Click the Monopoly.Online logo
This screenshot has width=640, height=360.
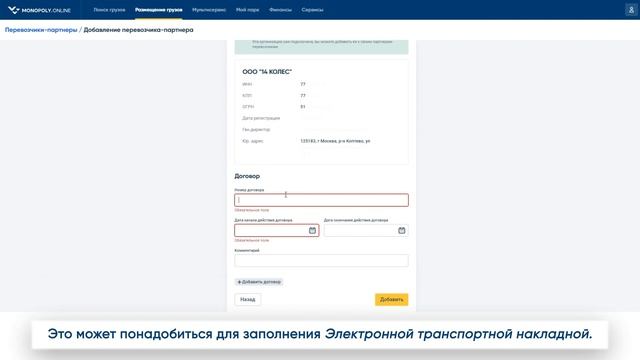coord(40,10)
